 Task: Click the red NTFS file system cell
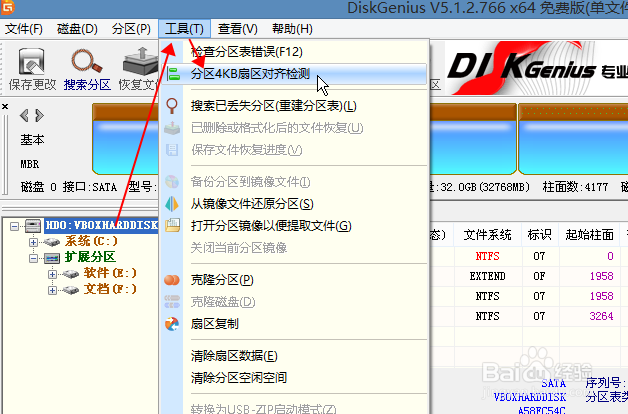[487, 256]
